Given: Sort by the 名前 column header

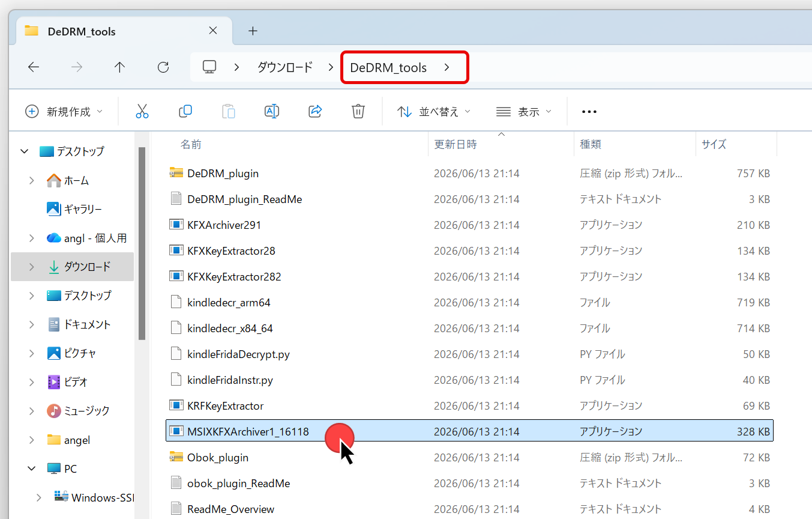Looking at the screenshot, I should point(191,144).
